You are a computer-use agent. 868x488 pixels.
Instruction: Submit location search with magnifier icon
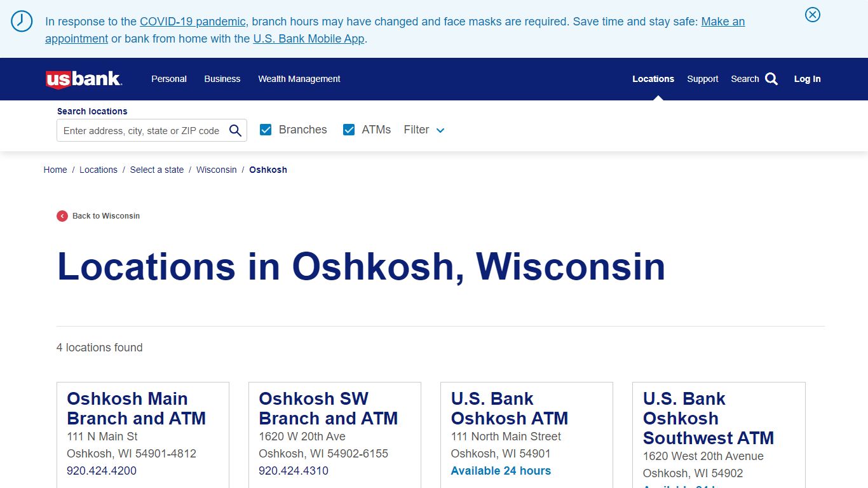click(x=235, y=130)
